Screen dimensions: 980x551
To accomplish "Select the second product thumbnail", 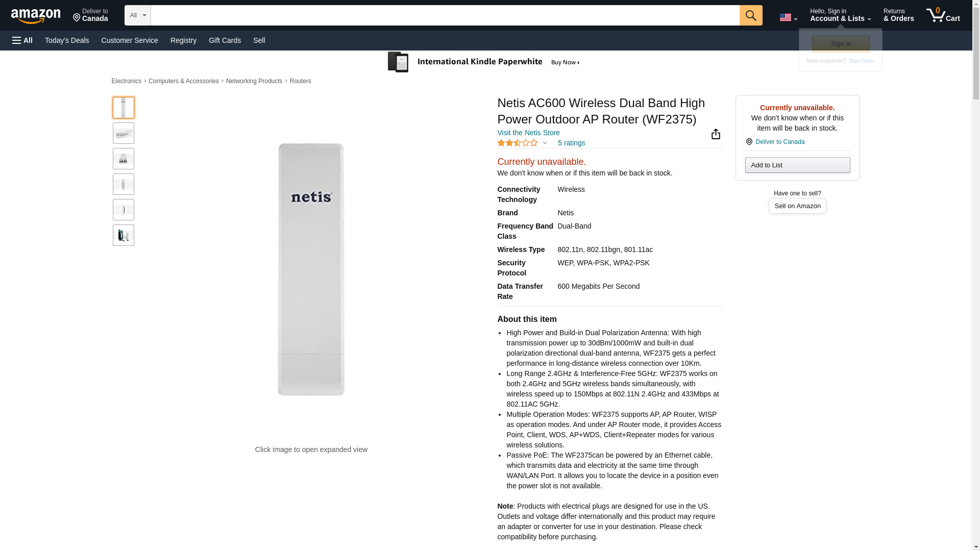I will click(x=124, y=133).
